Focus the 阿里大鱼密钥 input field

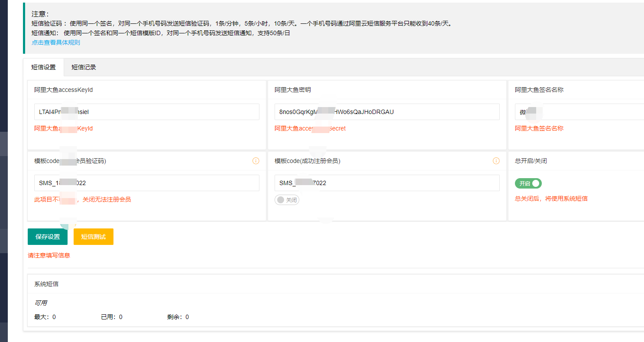point(387,112)
